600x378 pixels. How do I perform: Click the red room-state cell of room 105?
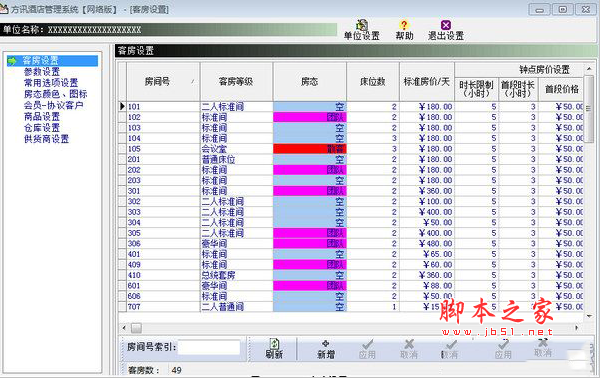click(310, 148)
